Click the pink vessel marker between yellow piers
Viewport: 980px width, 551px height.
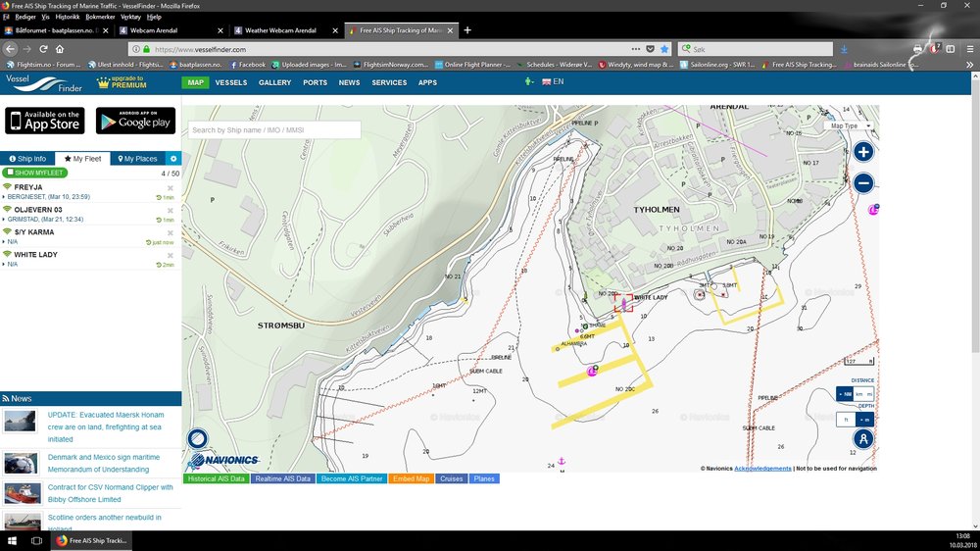(592, 372)
